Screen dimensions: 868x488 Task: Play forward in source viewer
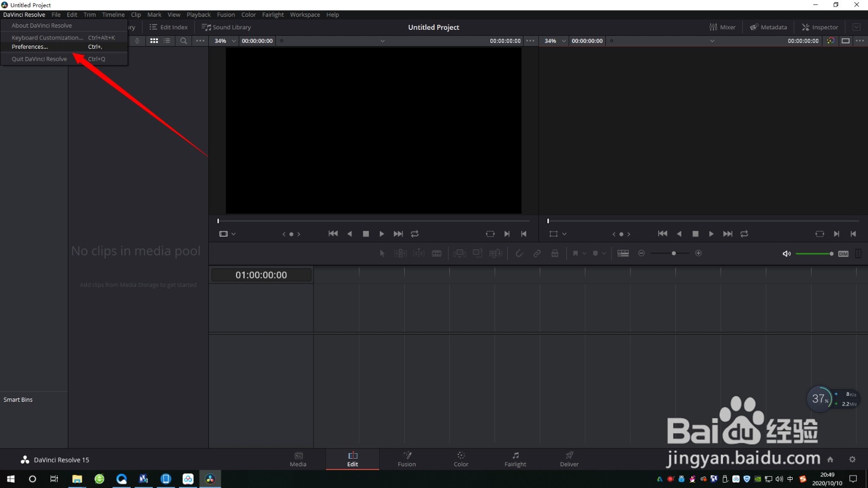(x=382, y=234)
